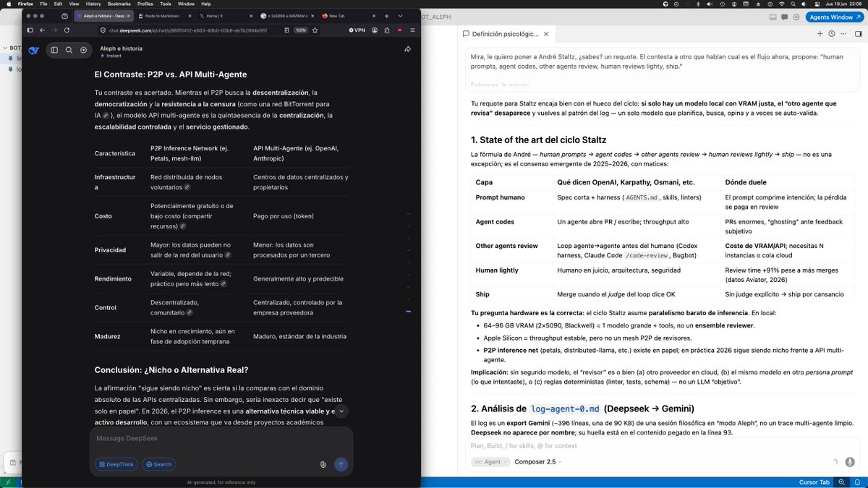Open source link after 'red del usuario'
Screen dimensions: 868x488
(228, 255)
